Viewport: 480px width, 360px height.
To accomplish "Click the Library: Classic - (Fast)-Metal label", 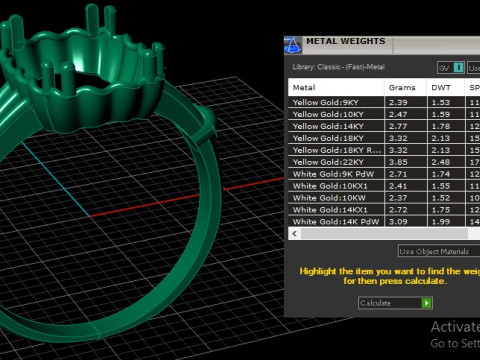I will pos(338,67).
